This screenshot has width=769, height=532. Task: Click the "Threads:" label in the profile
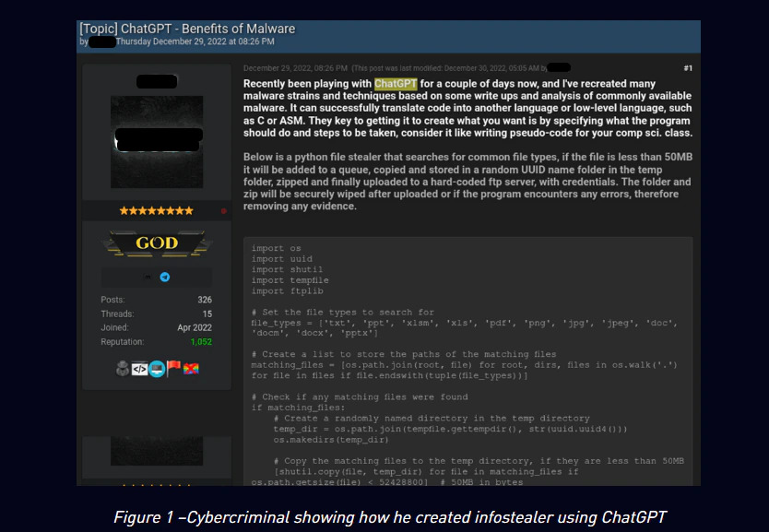click(x=117, y=313)
